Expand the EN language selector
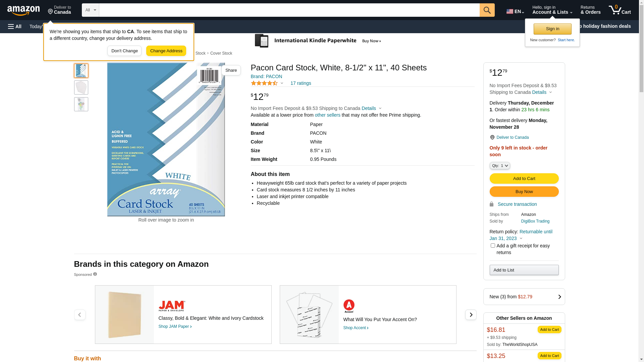644x362 pixels. [x=515, y=11]
